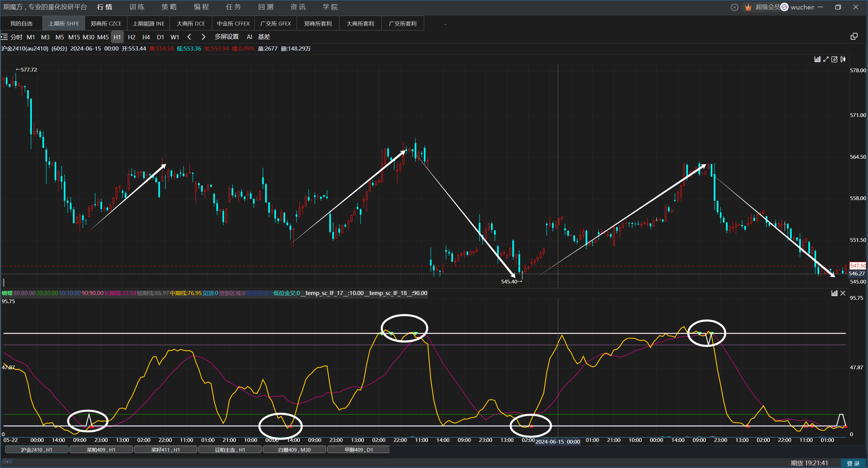The image size is (868, 468).
Task: Select 甲醇409 , D1 chart button
Action: pos(359,450)
